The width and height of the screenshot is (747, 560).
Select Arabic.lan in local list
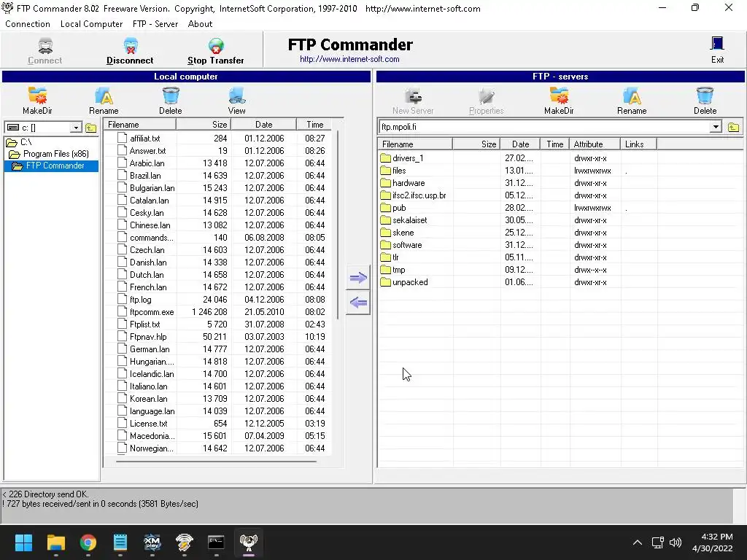[142, 163]
